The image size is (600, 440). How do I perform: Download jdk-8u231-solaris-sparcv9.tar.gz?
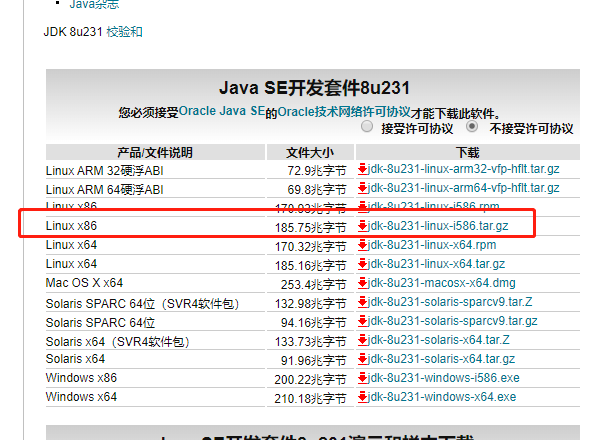coord(453,321)
